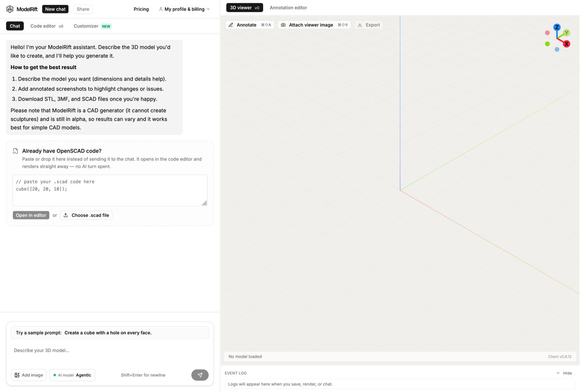Open the Pricing page link

coord(141,9)
